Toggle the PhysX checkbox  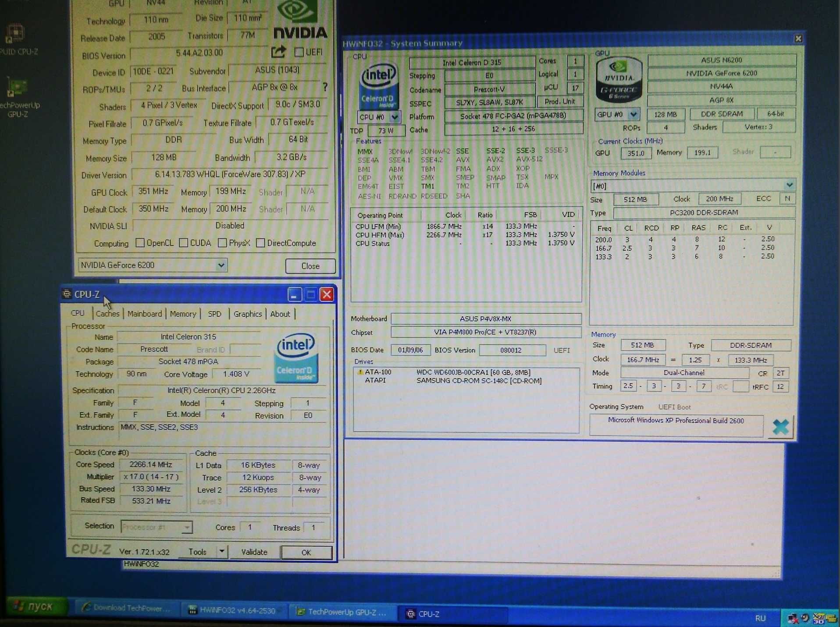coord(222,243)
